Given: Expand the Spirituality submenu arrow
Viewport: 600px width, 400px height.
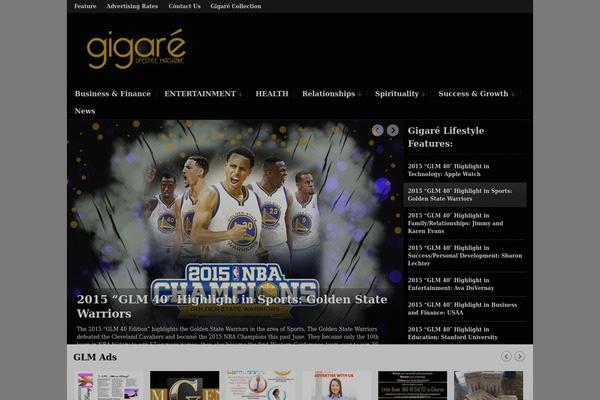Looking at the screenshot, I should tap(423, 94).
